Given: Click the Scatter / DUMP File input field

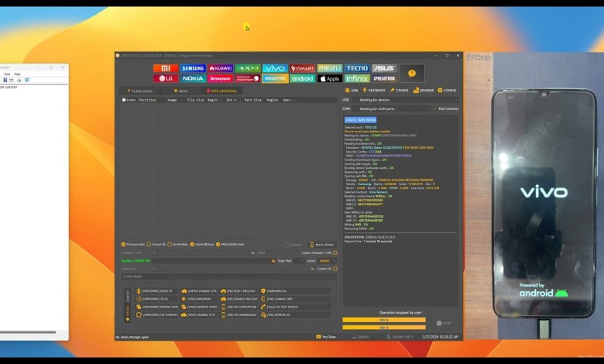Looking at the screenshot, I should 211,261.
